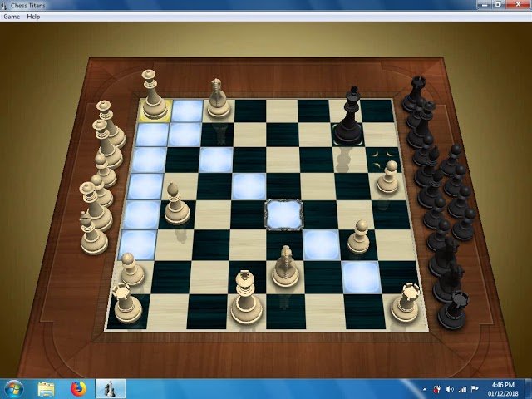This screenshot has width=532, height=399.
Task: Select the white pawn below the crescent-marked square
Action: pos(388,177)
